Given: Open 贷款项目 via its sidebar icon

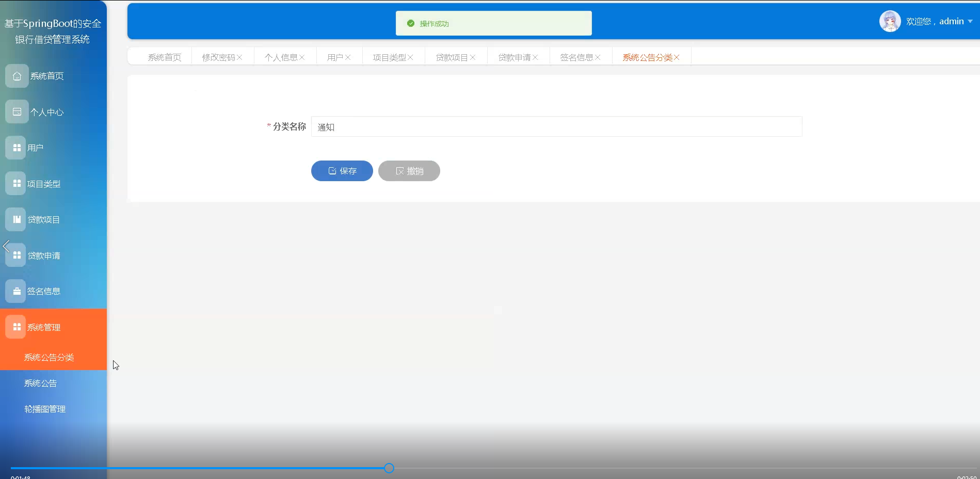Looking at the screenshot, I should tap(17, 219).
